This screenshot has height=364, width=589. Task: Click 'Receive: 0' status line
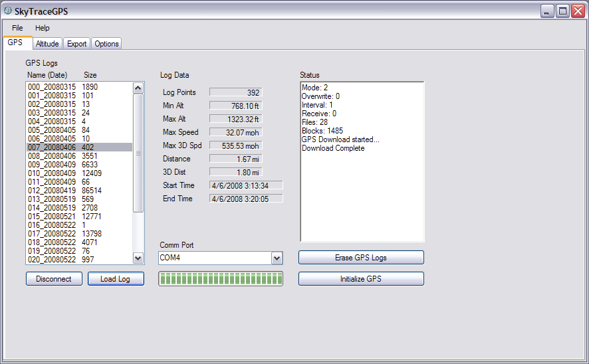pos(319,114)
